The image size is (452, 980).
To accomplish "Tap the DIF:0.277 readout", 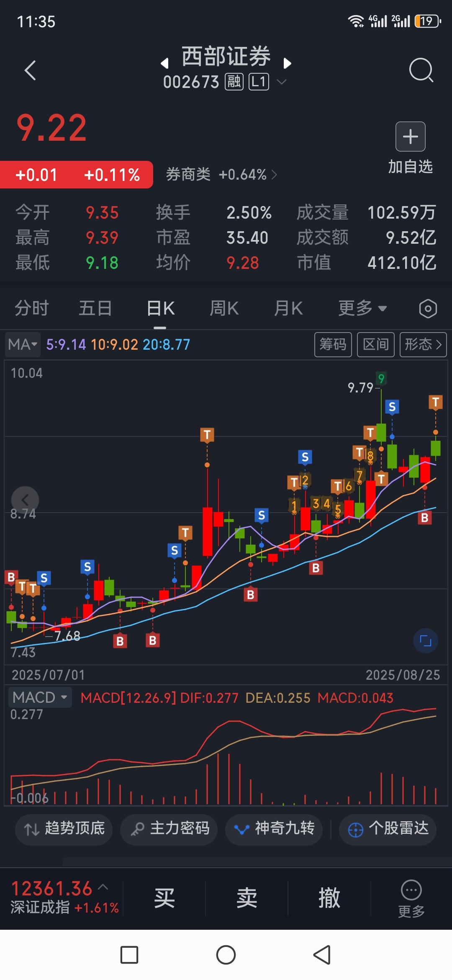I will [x=209, y=698].
